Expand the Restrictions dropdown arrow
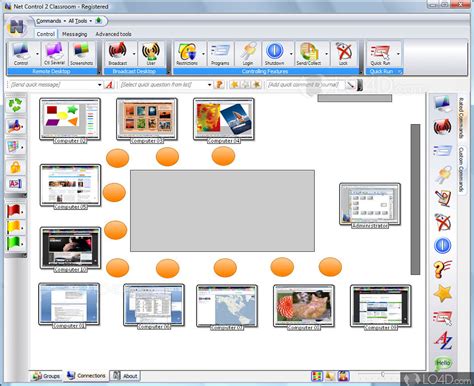This screenshot has height=386, width=474. [203, 54]
